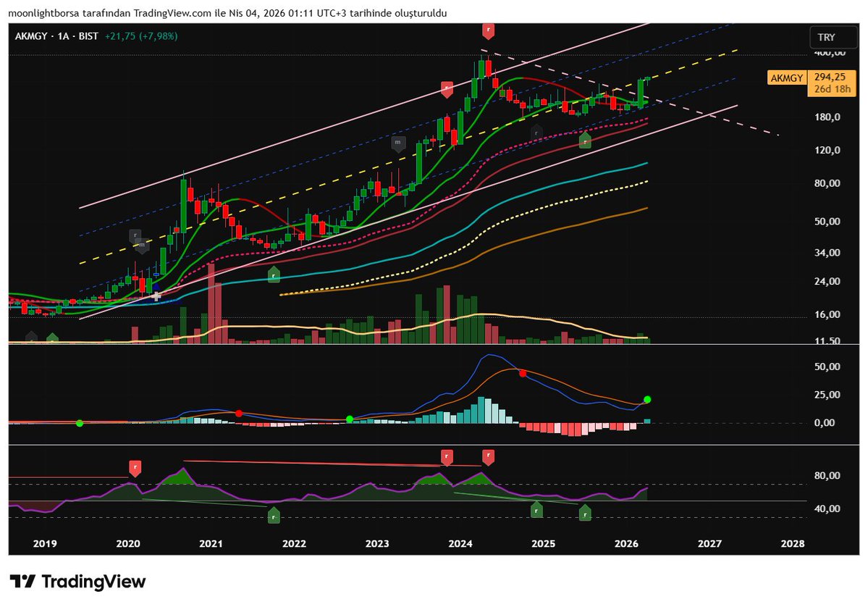Click the gray marker at the early 2019 volume bars
Viewport: 868px width, 607px height.
pyautogui.click(x=32, y=338)
